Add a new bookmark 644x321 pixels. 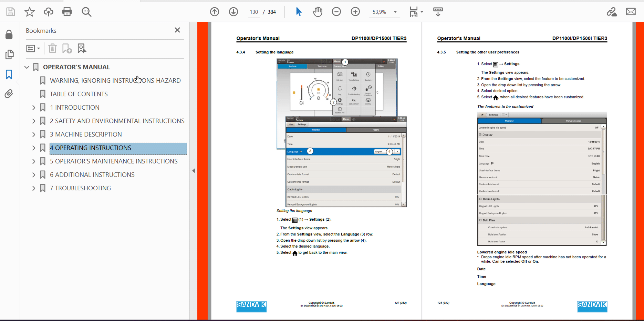pos(67,48)
